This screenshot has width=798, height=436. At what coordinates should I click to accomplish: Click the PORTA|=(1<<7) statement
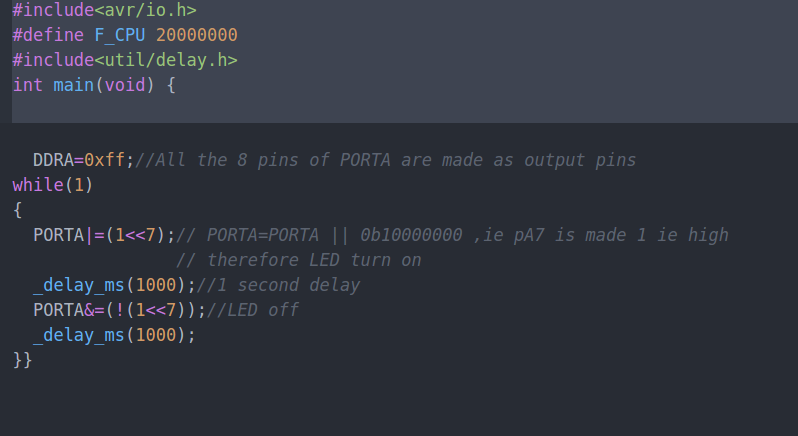pos(104,235)
